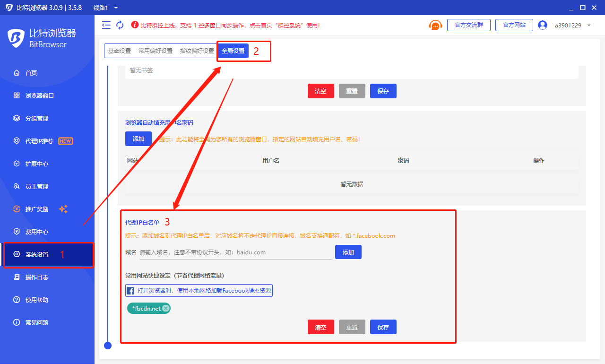Go to 扩展中心 extension center
This screenshot has width=605, height=364.
tap(37, 164)
